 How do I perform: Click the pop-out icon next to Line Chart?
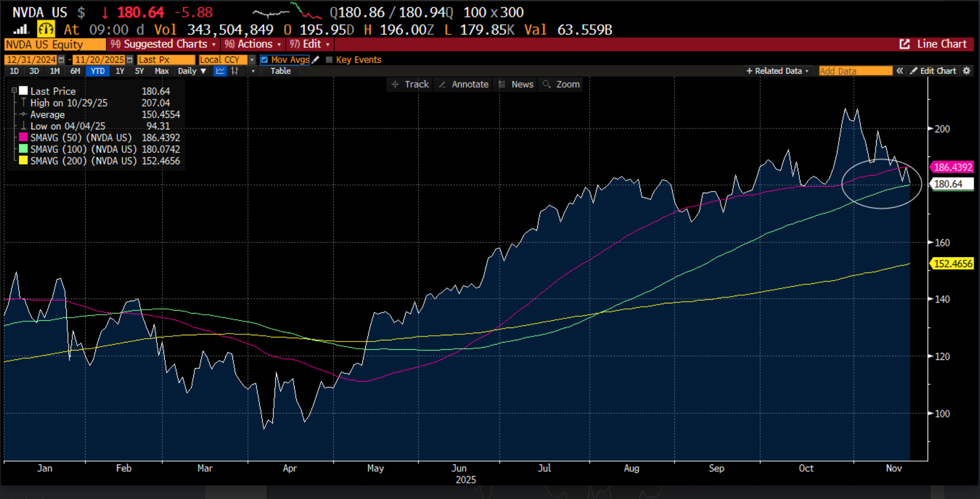pos(905,44)
